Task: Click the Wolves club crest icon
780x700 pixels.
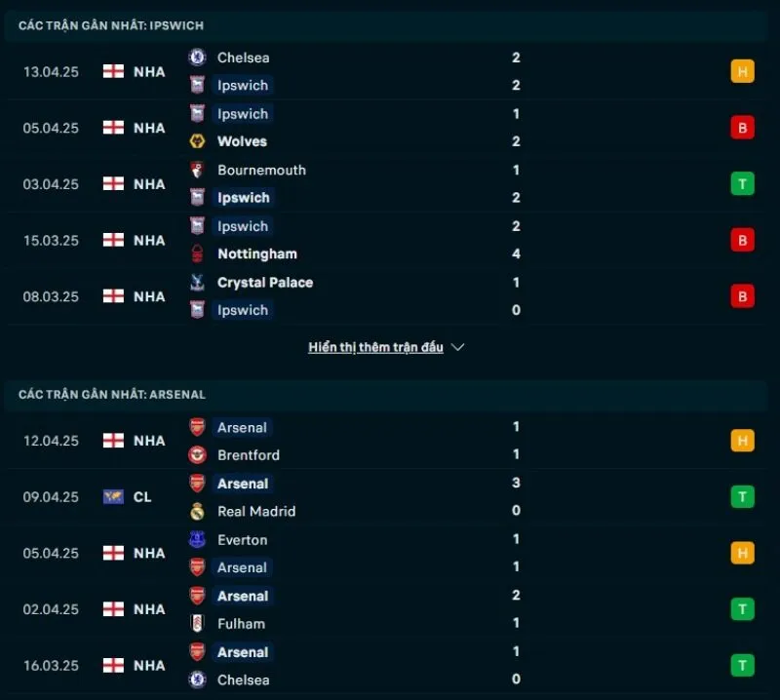Action: coord(197,141)
